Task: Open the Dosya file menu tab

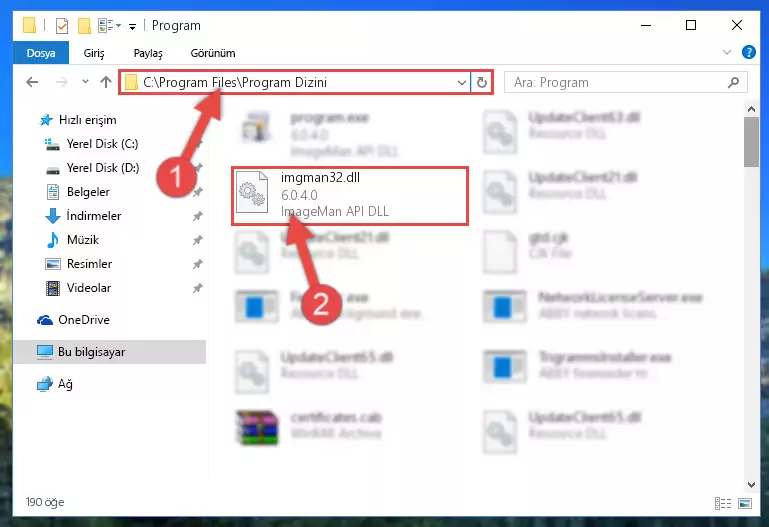Action: click(x=41, y=53)
